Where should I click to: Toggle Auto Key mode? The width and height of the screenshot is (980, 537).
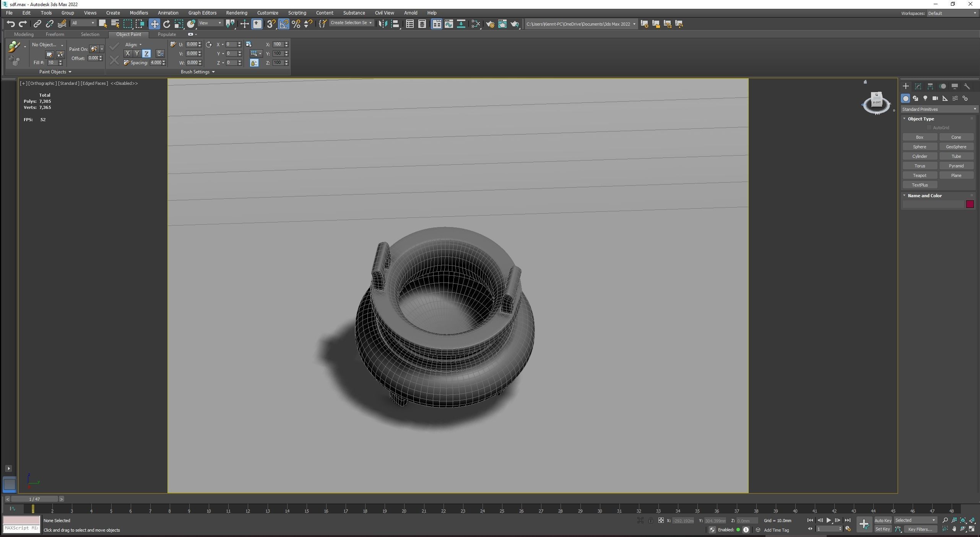pyautogui.click(x=882, y=520)
